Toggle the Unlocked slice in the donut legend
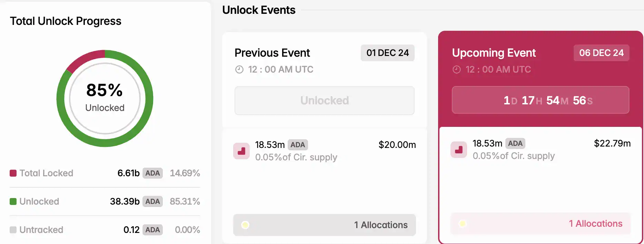 point(39,201)
